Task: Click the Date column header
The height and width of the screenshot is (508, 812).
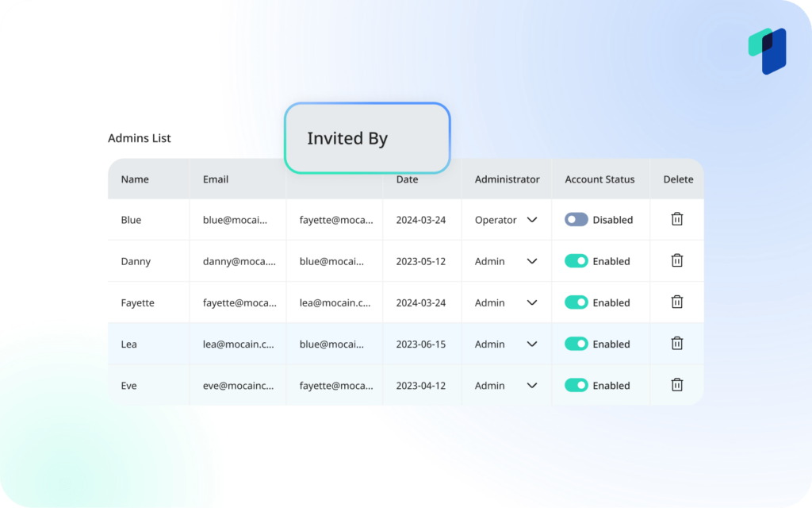Action: [407, 179]
